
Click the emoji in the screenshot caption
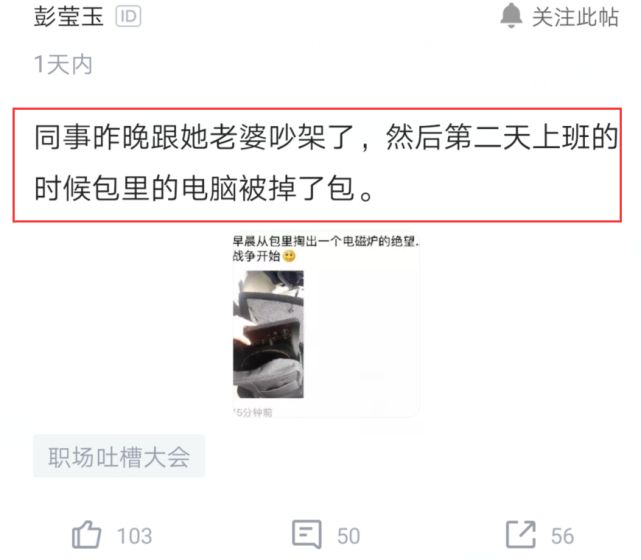(x=289, y=256)
